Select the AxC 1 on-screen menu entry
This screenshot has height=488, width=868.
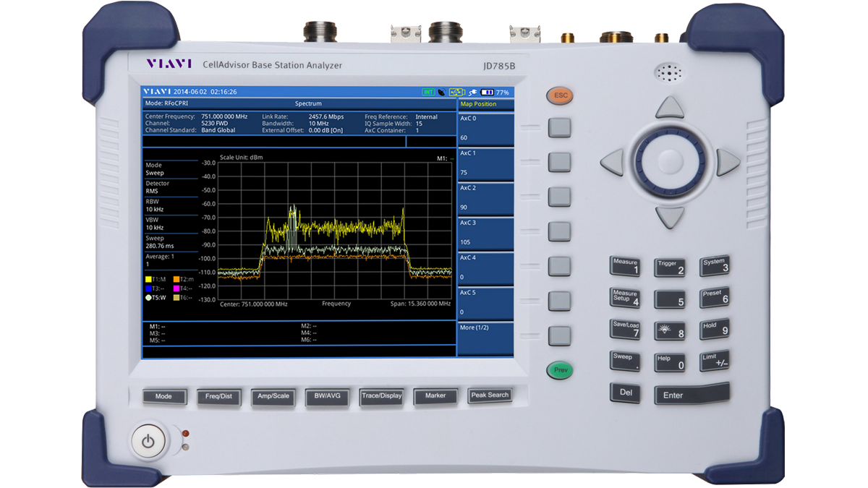[x=485, y=163]
